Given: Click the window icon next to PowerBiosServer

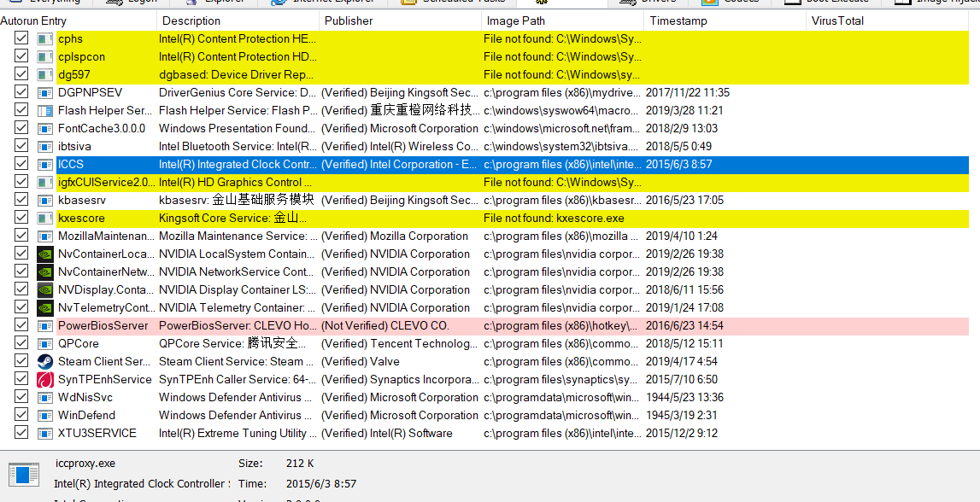Looking at the screenshot, I should click(x=45, y=326).
